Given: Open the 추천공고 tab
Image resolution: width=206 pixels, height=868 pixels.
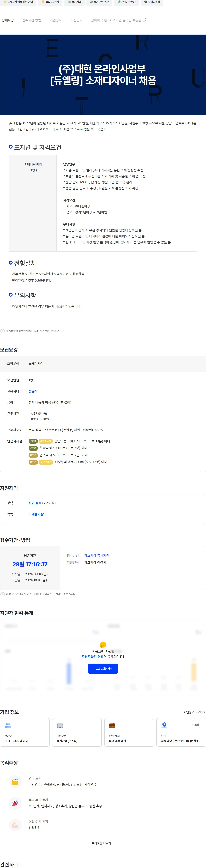Looking at the screenshot, I should tap(76, 20).
